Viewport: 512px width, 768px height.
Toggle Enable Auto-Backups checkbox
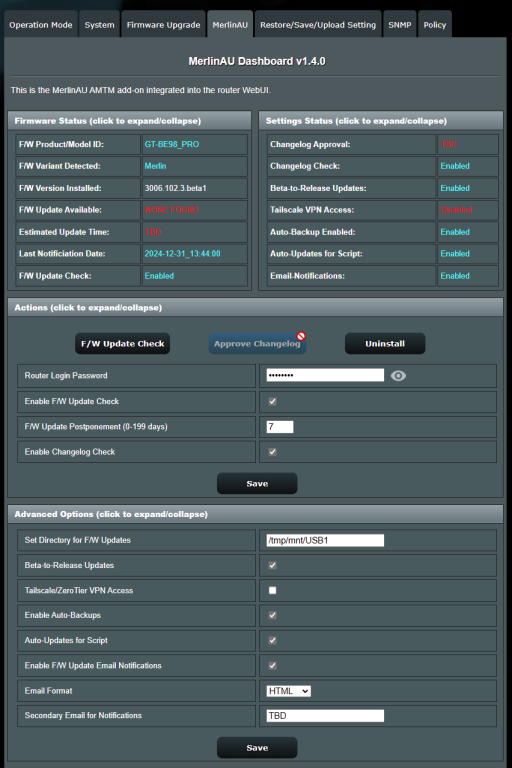tap(273, 615)
